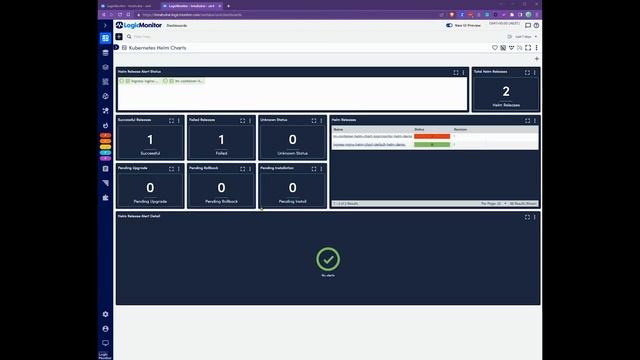This screenshot has height=360, width=640.
Task: Open the Resources stack icon in the sidebar
Action: point(105,53)
